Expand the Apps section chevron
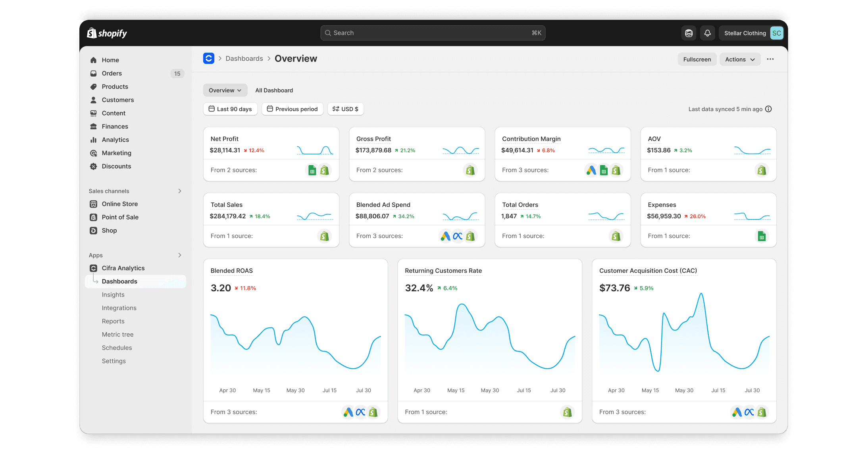This screenshot has width=868, height=454. click(180, 255)
